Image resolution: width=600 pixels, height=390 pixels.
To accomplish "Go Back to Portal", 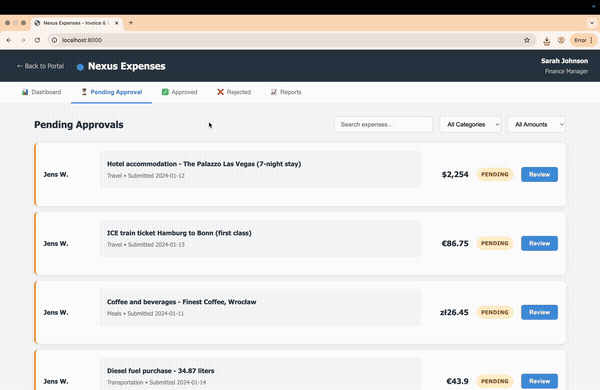I will click(x=41, y=66).
